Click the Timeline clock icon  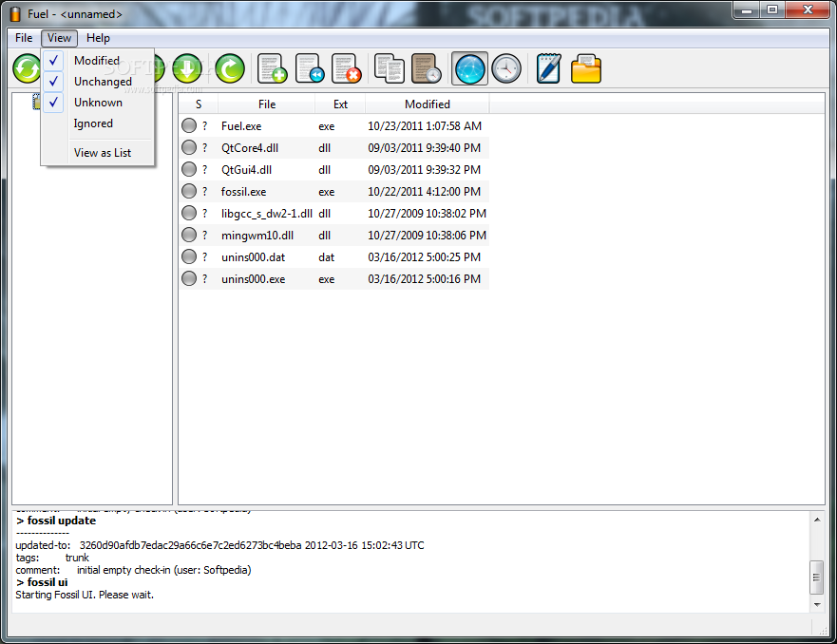click(506, 68)
